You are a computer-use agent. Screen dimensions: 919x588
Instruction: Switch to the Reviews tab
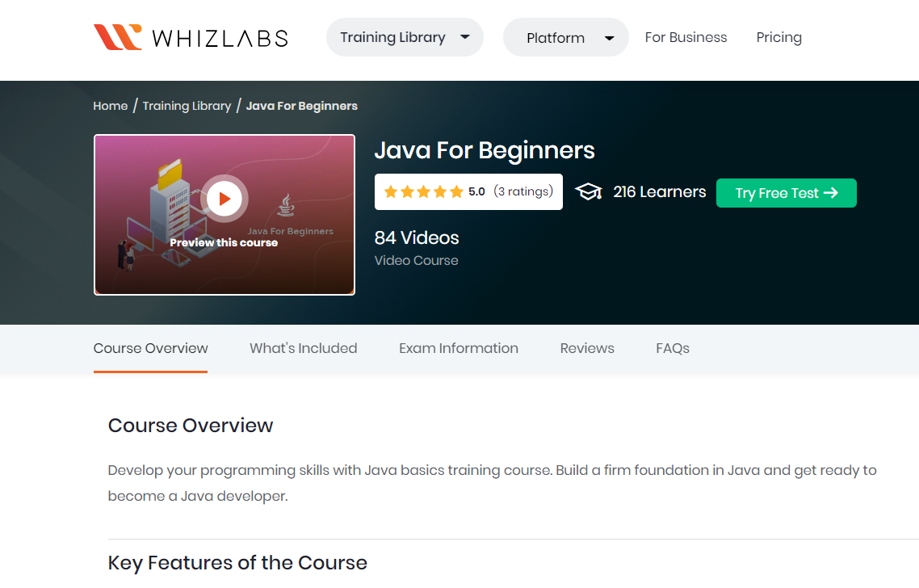point(587,348)
